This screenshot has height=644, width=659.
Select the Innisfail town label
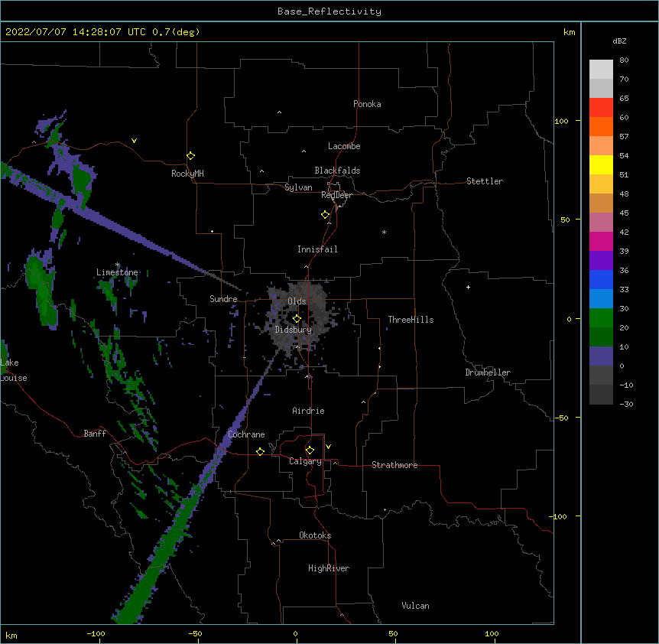317,249
